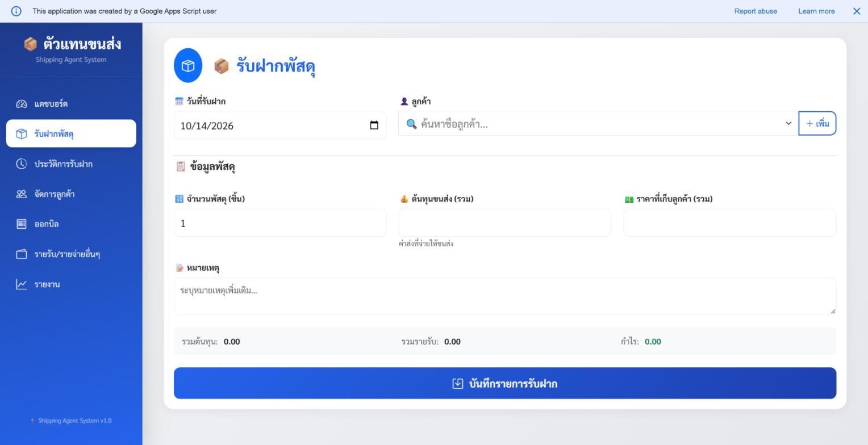The height and width of the screenshot is (445, 868).
Task: Expand the customer dropdown chevron
Action: pyautogui.click(x=788, y=124)
